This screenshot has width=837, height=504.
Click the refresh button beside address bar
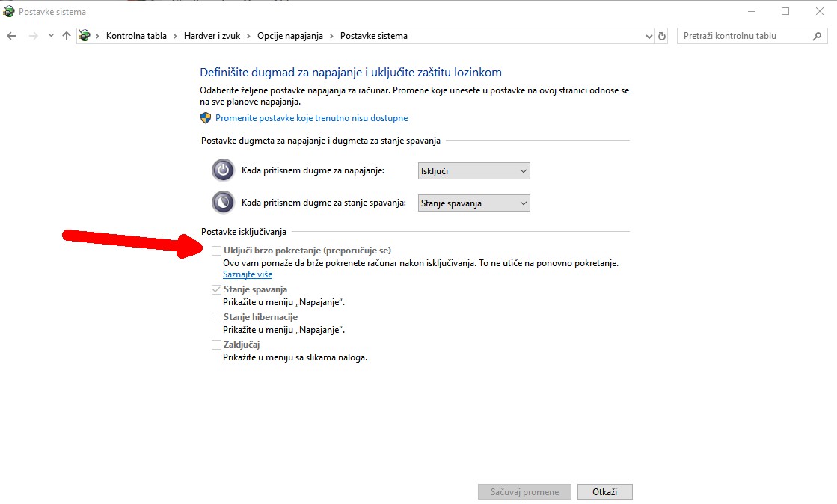(x=662, y=36)
